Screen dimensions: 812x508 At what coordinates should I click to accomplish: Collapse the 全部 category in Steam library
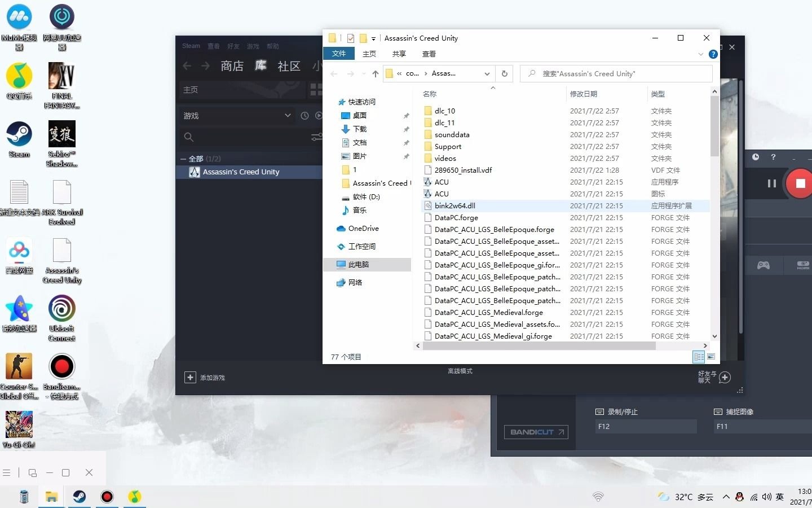(x=183, y=159)
